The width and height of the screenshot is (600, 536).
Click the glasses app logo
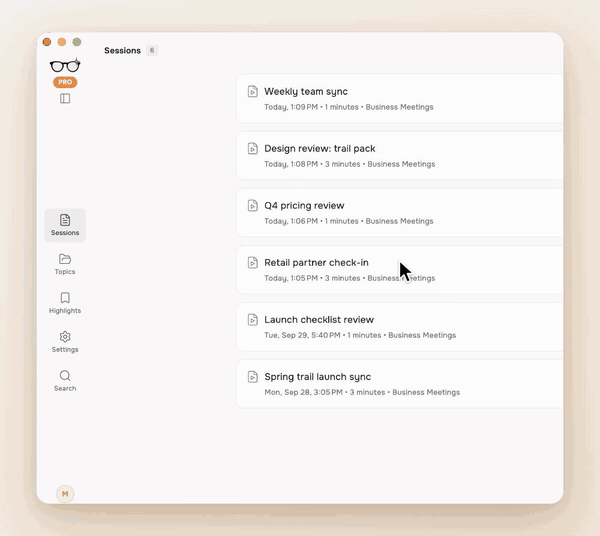pos(65,66)
